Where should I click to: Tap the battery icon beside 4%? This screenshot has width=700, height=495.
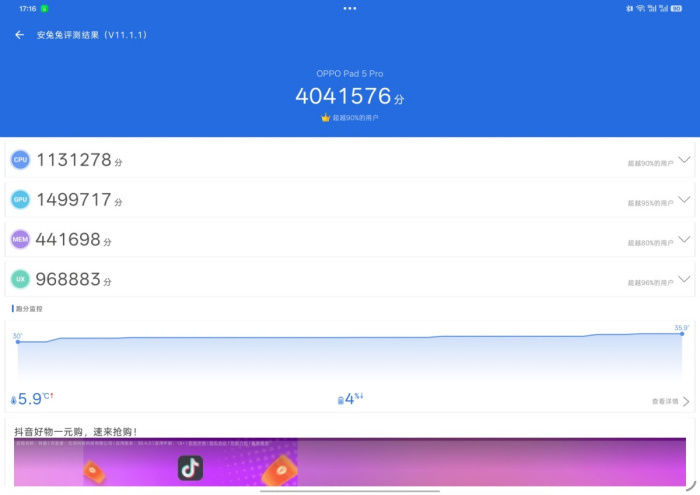point(341,400)
